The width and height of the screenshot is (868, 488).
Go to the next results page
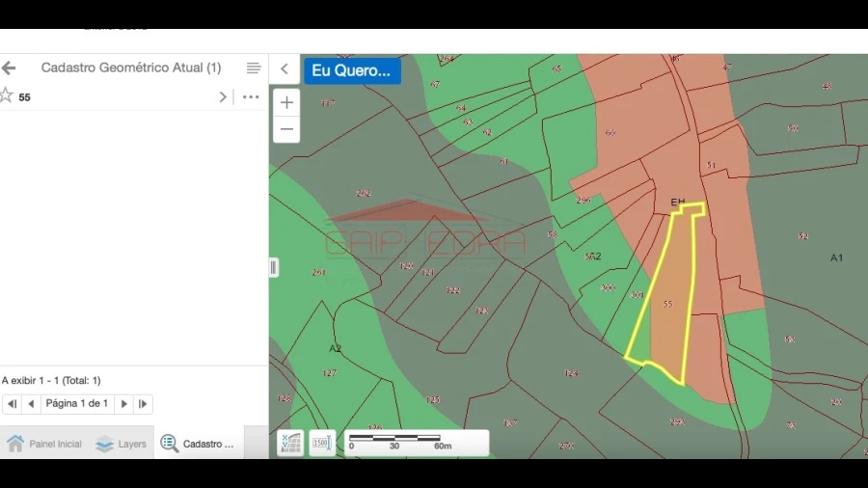click(123, 404)
